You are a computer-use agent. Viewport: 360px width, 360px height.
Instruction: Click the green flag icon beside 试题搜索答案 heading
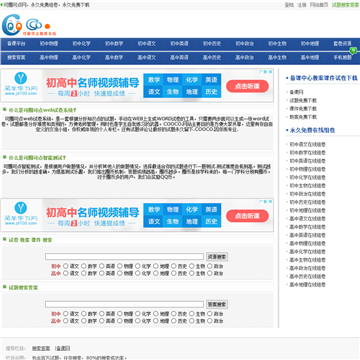click(x=5, y=287)
